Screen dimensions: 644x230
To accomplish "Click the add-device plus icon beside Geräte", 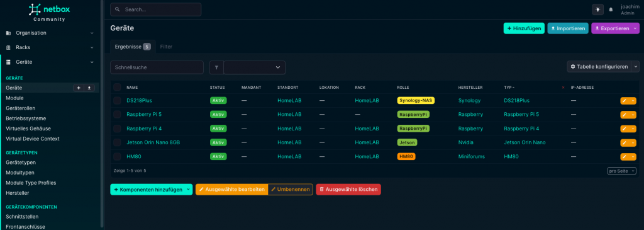I will pos(79,88).
